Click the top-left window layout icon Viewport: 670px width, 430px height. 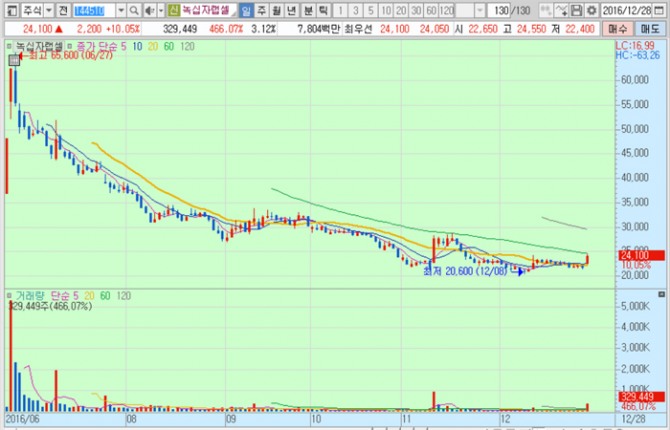click(x=9, y=10)
